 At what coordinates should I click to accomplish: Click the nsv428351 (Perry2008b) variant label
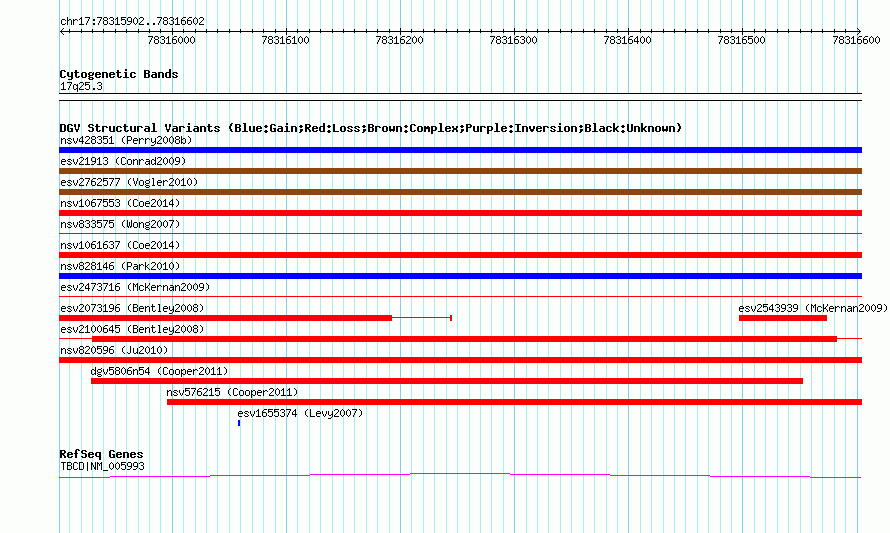tap(126, 140)
